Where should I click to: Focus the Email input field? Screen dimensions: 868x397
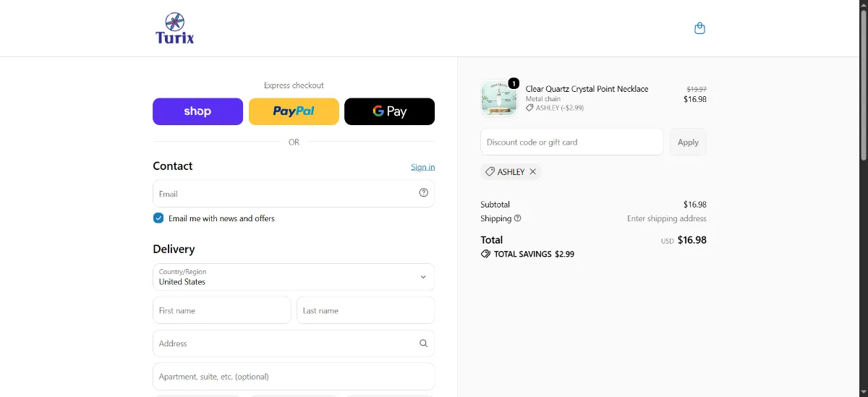click(x=294, y=194)
